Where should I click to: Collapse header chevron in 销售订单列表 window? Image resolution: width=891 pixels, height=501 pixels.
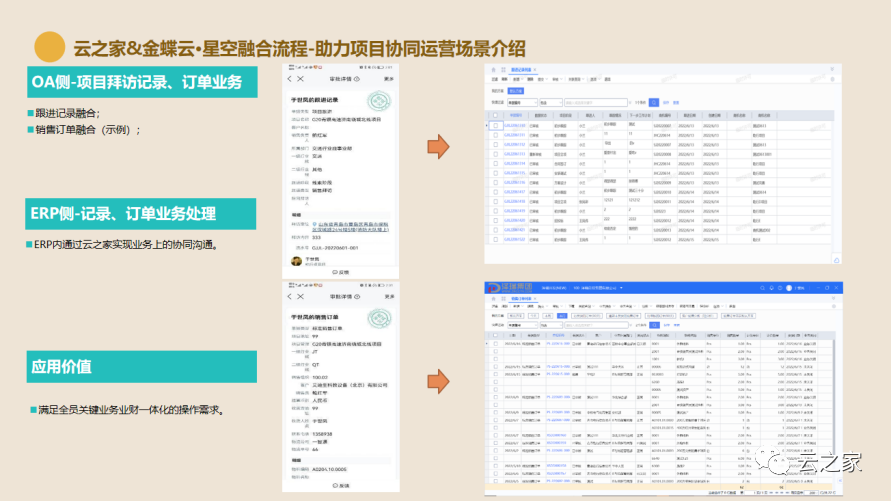(833, 298)
